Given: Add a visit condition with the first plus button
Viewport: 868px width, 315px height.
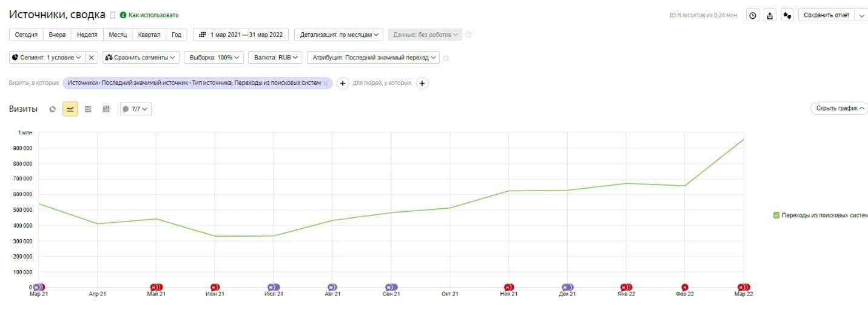Looking at the screenshot, I should (343, 83).
